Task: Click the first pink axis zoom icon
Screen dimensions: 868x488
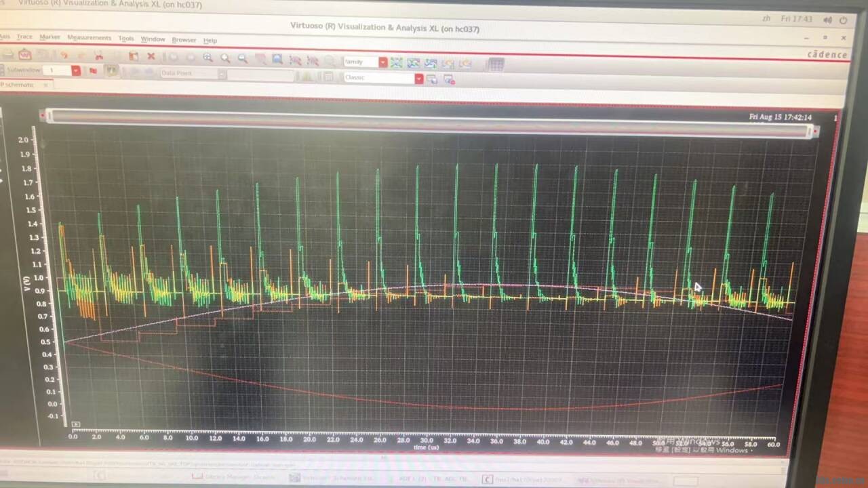Action: (x=295, y=60)
